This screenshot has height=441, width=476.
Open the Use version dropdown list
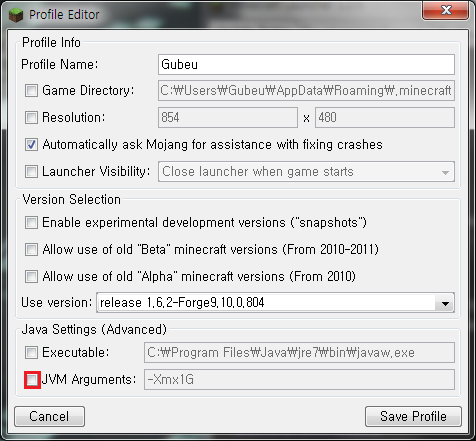pos(275,303)
